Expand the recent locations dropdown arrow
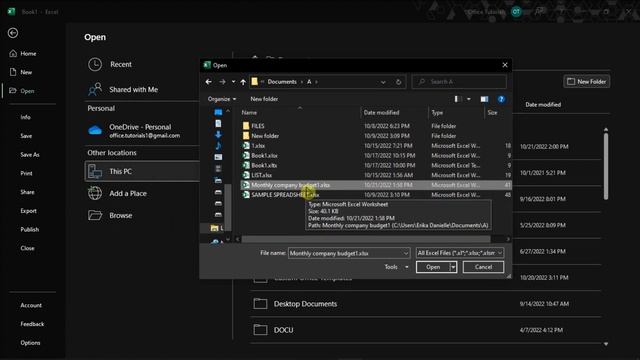The image size is (640, 360). 233,82
